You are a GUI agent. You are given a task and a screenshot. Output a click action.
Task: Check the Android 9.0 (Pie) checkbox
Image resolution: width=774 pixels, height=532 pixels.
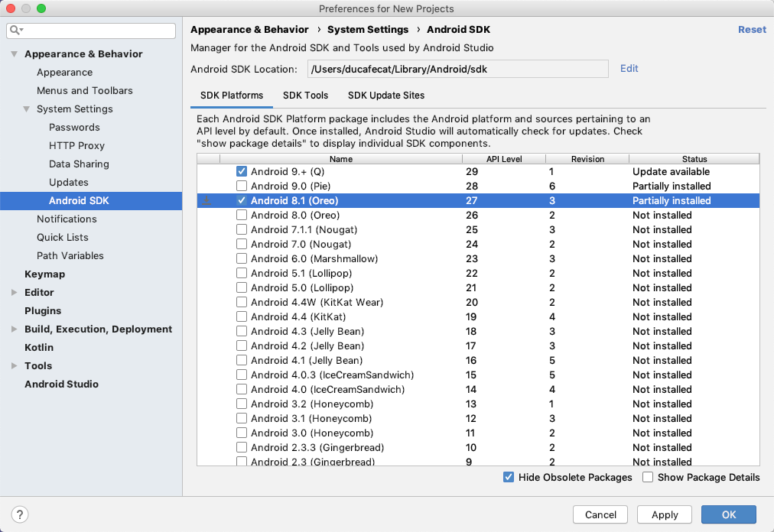[x=242, y=186]
